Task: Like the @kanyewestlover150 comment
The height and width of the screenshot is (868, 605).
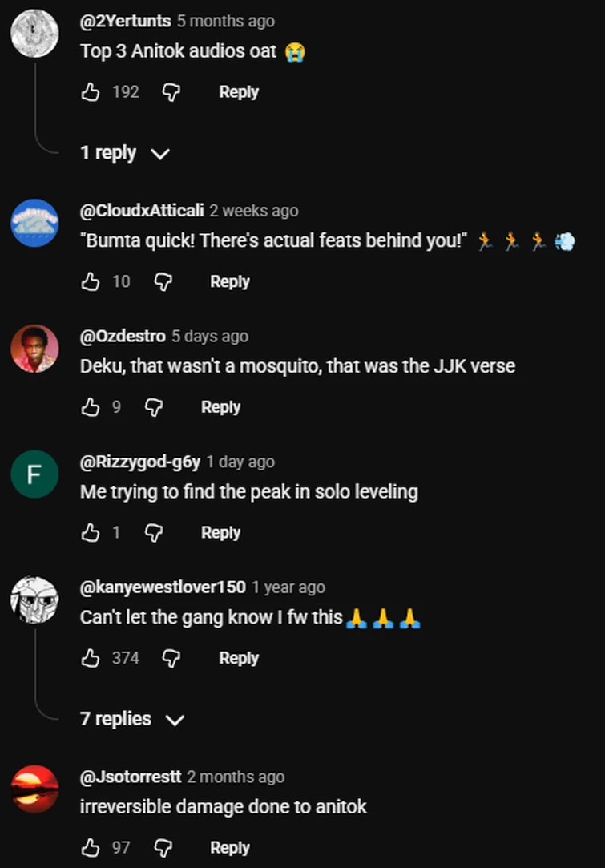Action: 91,658
